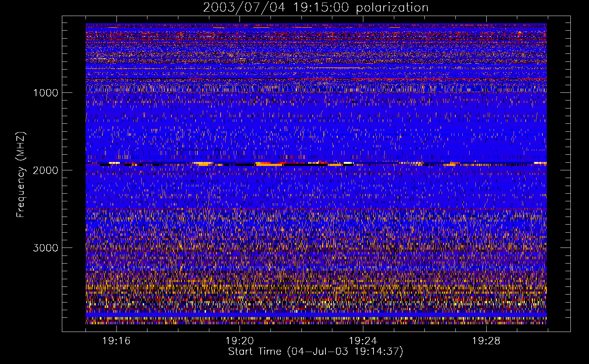Image resolution: width=589 pixels, height=364 pixels.
Task: Select the 'Frequency (MHZ)' axis label
Action: pos(21,175)
